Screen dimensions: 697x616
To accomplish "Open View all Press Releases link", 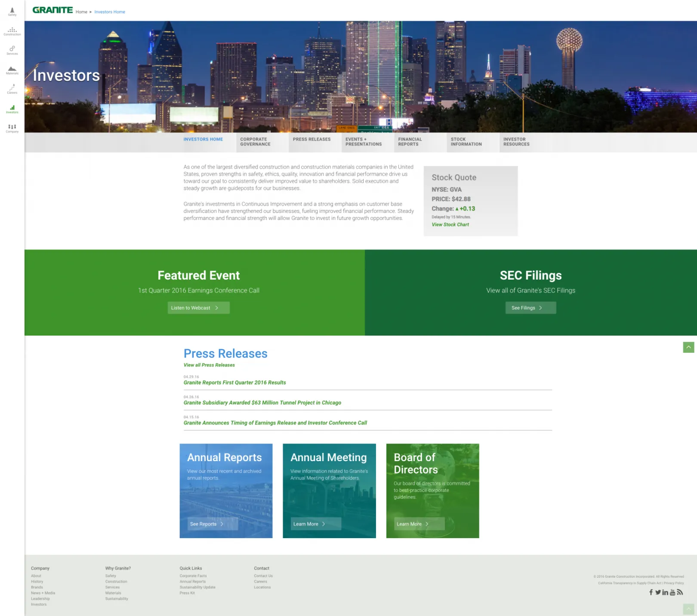I will click(209, 365).
